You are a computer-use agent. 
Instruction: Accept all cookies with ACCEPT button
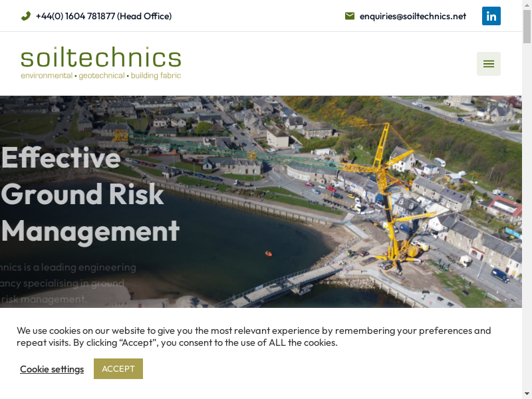click(118, 368)
